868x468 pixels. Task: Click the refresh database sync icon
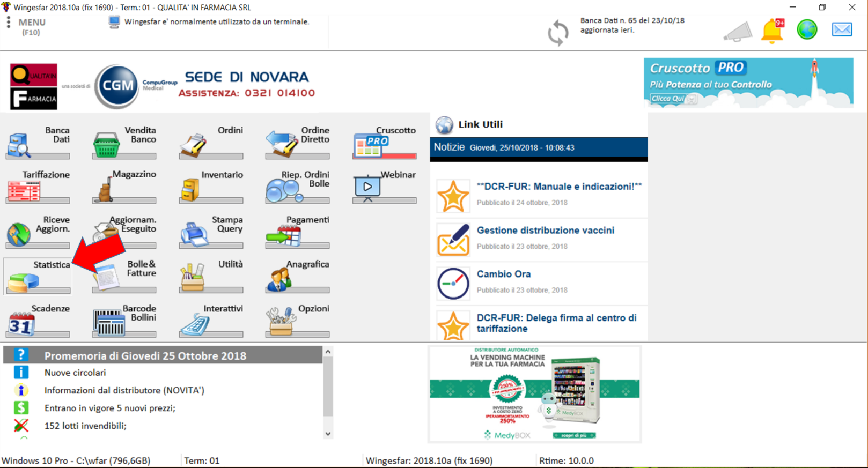(558, 33)
